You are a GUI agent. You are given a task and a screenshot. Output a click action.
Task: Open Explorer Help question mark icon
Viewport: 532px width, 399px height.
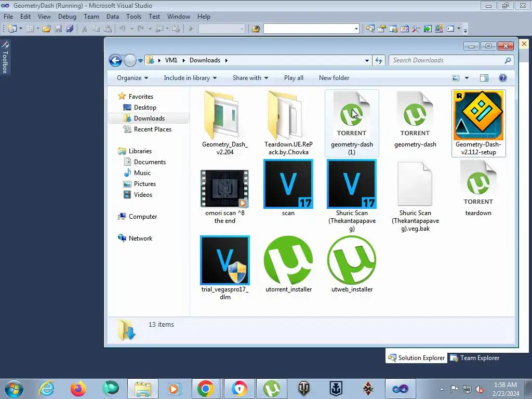click(x=503, y=78)
